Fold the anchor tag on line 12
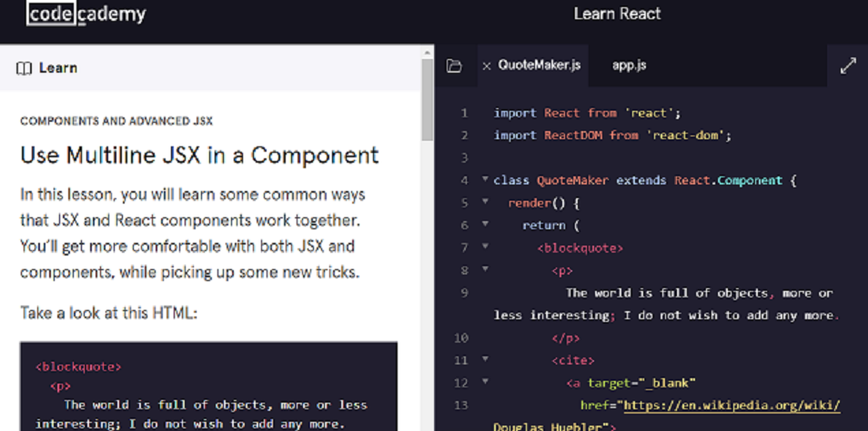The height and width of the screenshot is (431, 868). [x=485, y=381]
